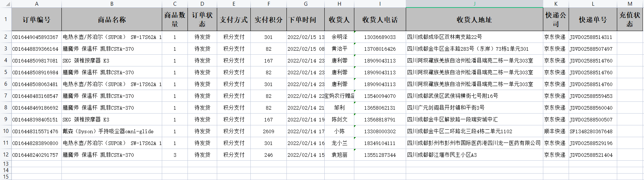Click SKG 颈椎按摩器 K3 in row 9
This screenshot has width=644, height=180.
[112, 119]
